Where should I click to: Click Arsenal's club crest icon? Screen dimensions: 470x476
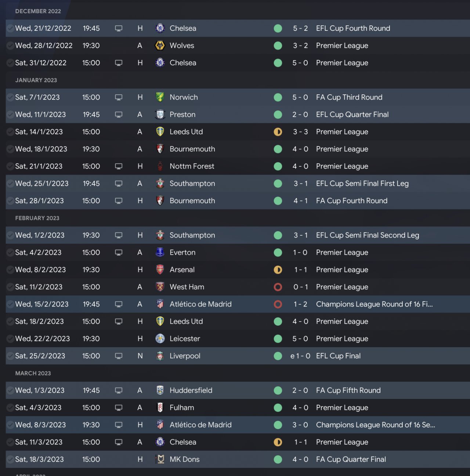[160, 270]
